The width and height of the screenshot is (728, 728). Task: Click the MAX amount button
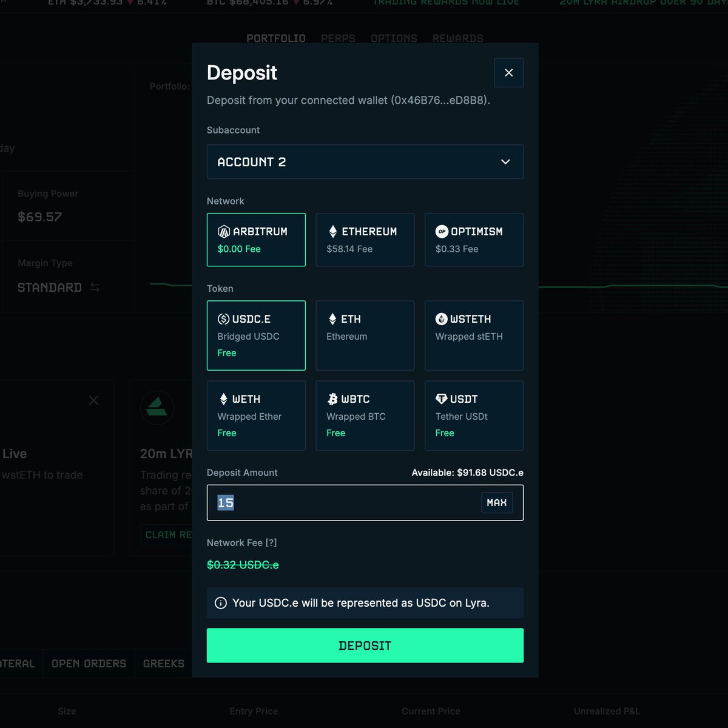(497, 503)
